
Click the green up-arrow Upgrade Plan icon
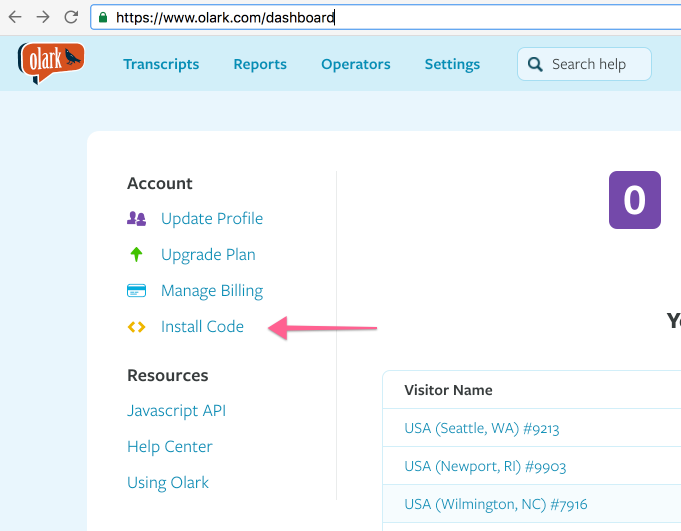coord(136,254)
